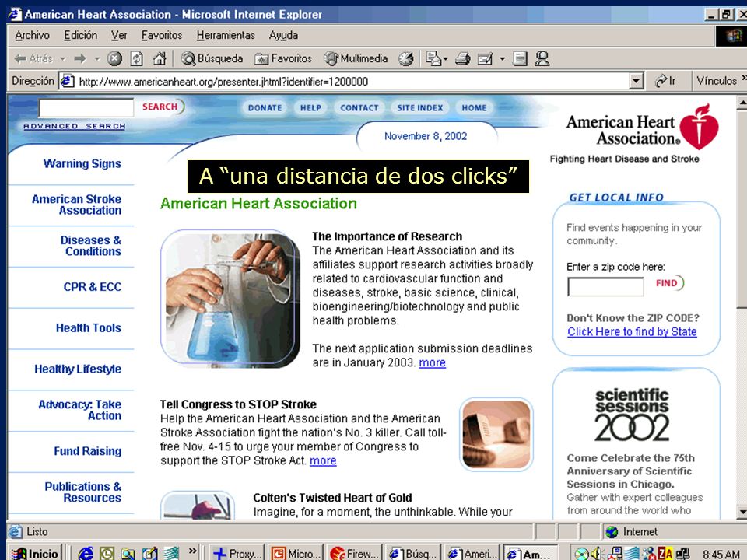
Task: Expand the Edit icon dropdown arrow
Action: [x=502, y=59]
